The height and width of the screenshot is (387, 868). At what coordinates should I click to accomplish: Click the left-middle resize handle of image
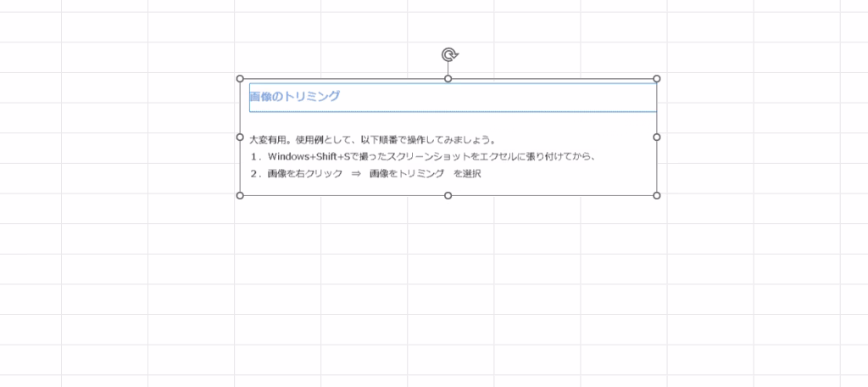(x=240, y=137)
